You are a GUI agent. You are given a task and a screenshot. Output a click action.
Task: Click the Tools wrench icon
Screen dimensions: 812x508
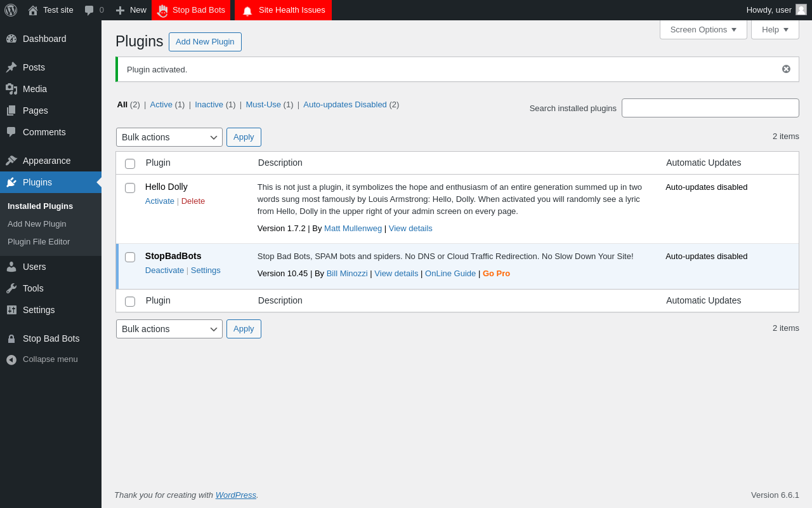pyautogui.click(x=11, y=288)
